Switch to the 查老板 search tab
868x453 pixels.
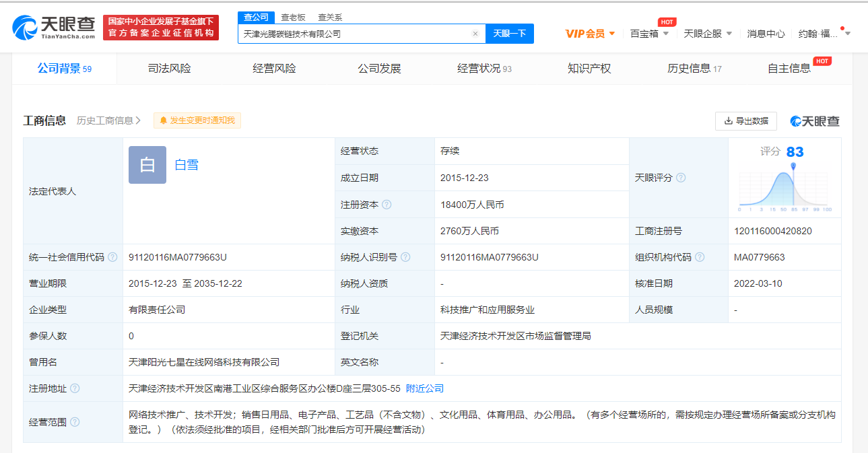point(293,18)
